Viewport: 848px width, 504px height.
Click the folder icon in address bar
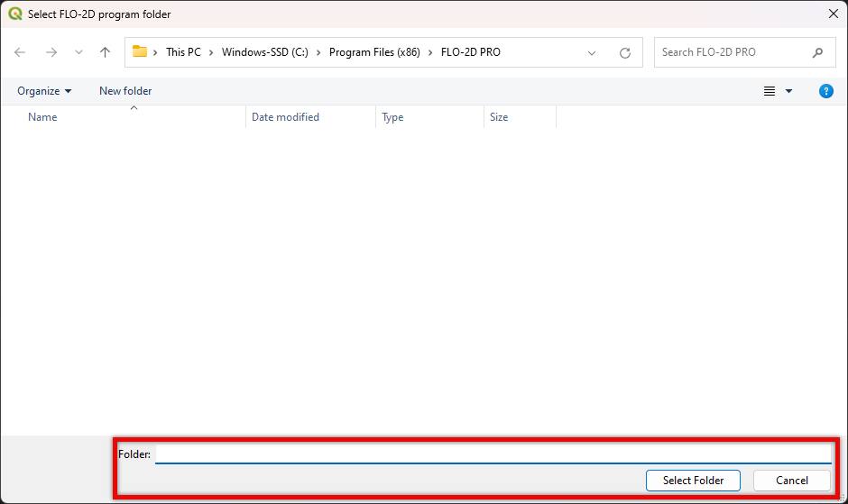(x=140, y=51)
